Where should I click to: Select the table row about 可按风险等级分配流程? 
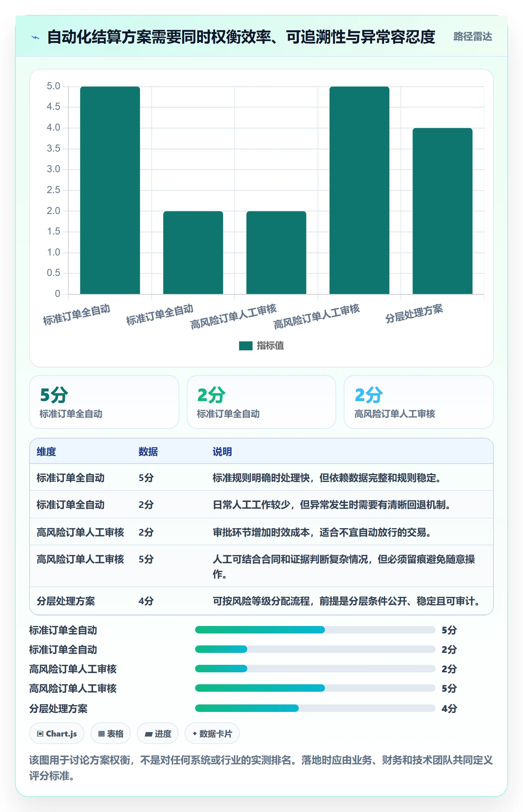coord(261,601)
